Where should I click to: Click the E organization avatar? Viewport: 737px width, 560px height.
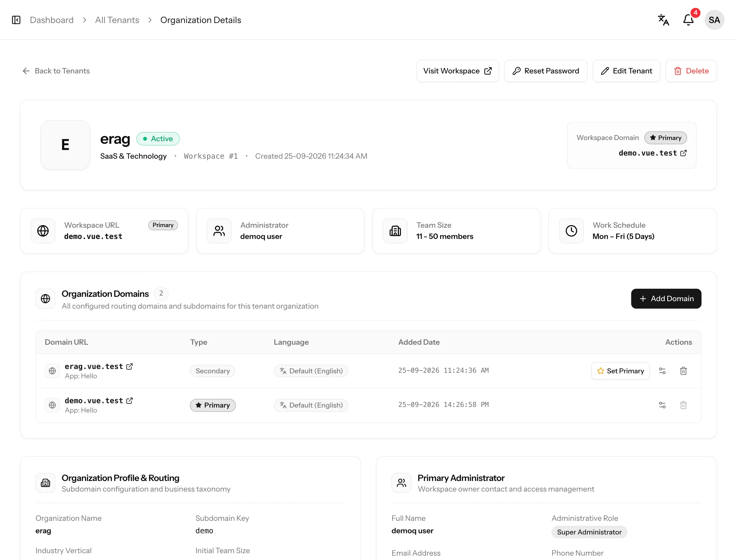click(x=65, y=145)
